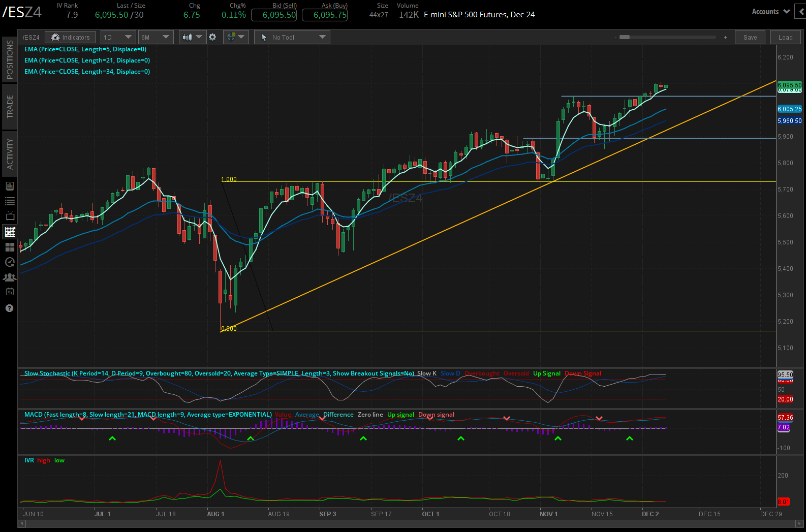The image size is (806, 532).
Task: Click the 20.00 oversold level bubble
Action: click(x=785, y=399)
